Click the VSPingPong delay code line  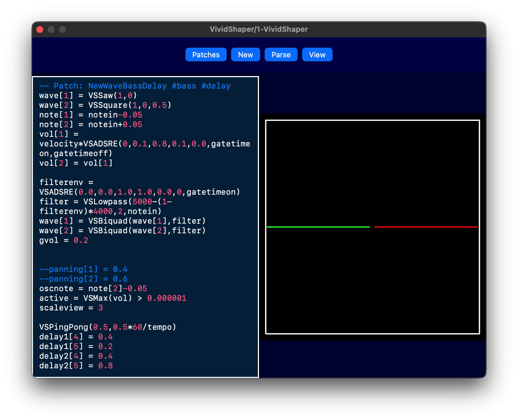(x=108, y=327)
